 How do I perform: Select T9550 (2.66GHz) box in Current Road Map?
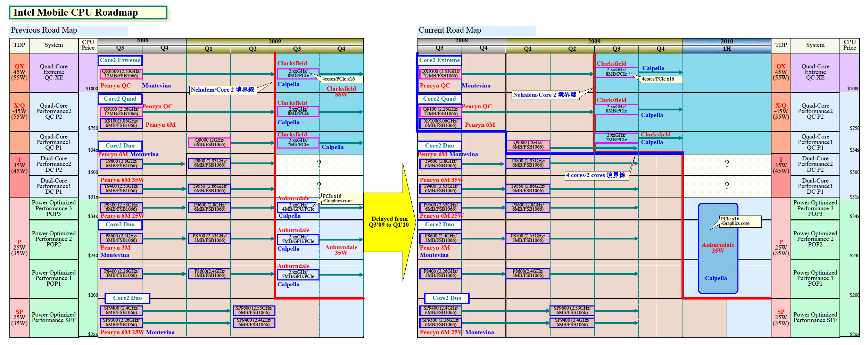(x=528, y=188)
